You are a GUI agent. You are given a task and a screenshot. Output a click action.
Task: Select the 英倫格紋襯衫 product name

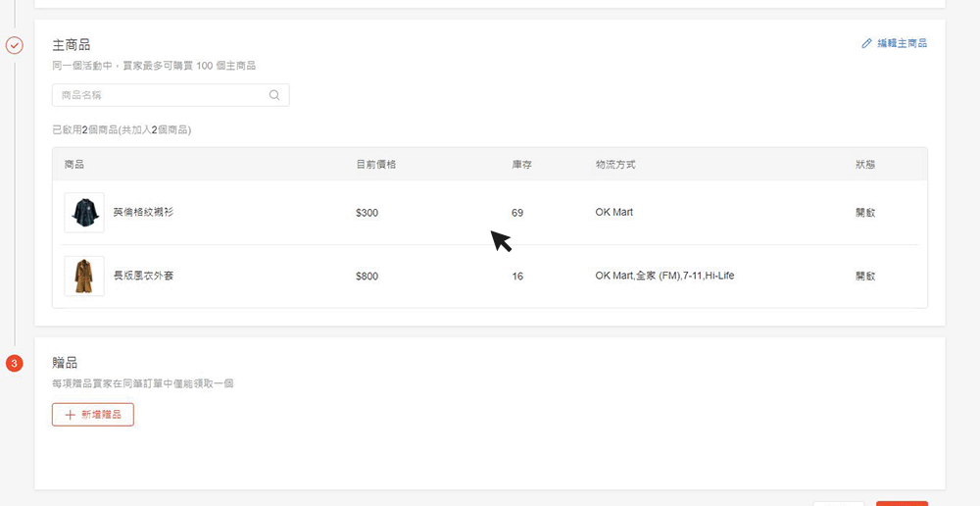[143, 213]
